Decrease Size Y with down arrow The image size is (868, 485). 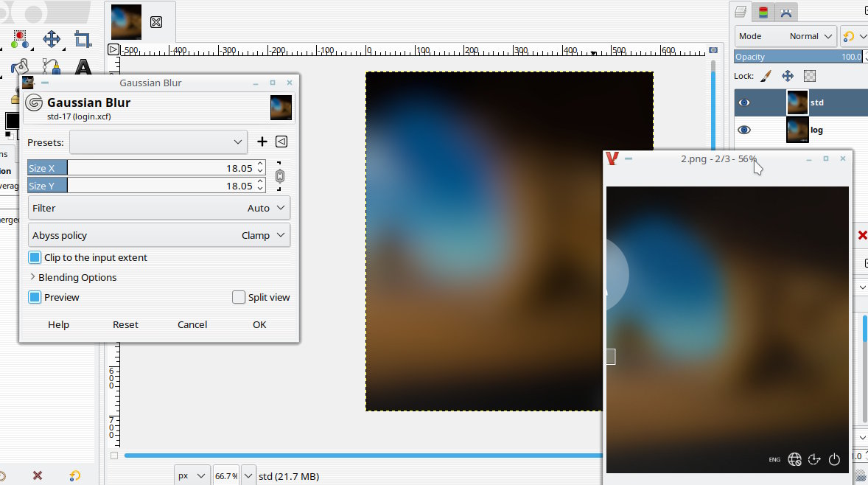260,189
